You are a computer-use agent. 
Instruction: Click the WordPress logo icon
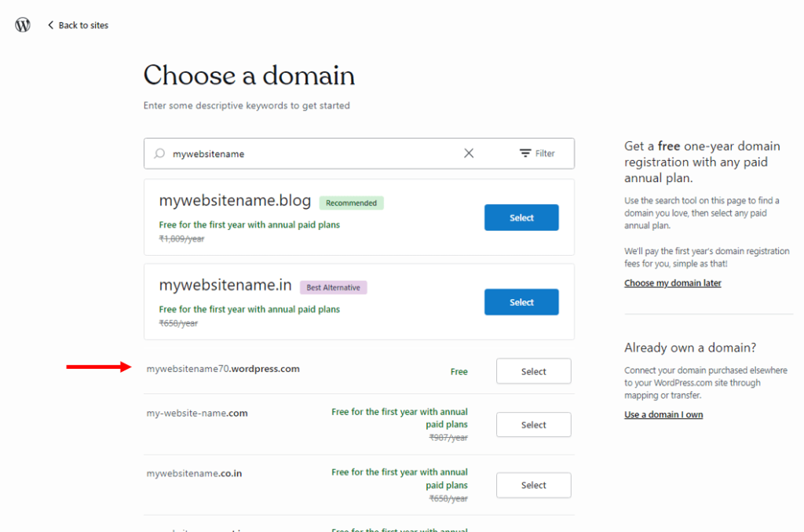(23, 24)
